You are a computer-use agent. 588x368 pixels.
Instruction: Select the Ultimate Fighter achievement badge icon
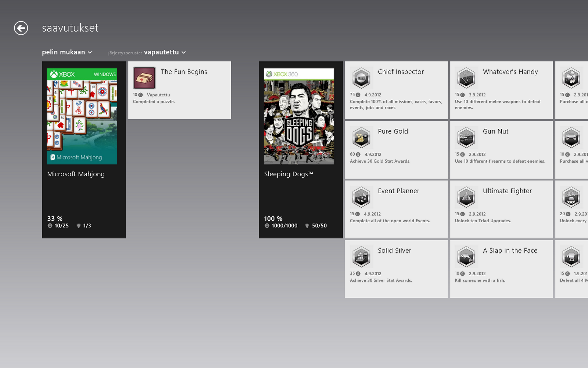(466, 197)
